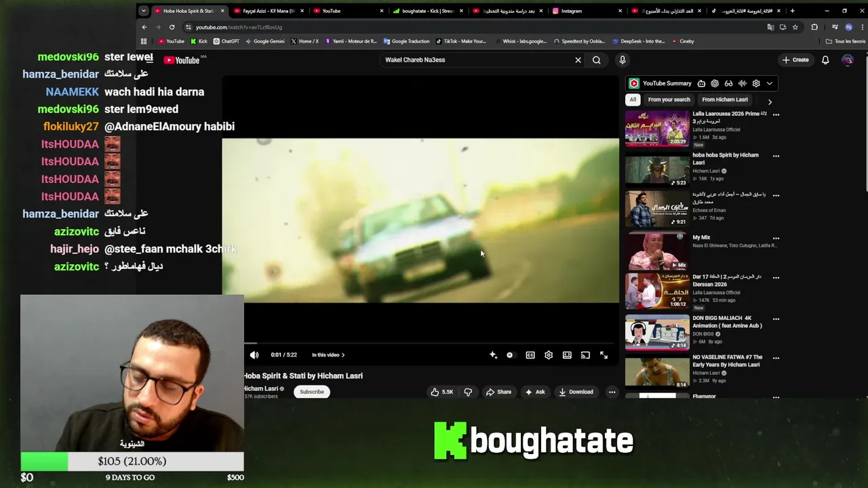
Task: Reload the current page
Action: [172, 27]
